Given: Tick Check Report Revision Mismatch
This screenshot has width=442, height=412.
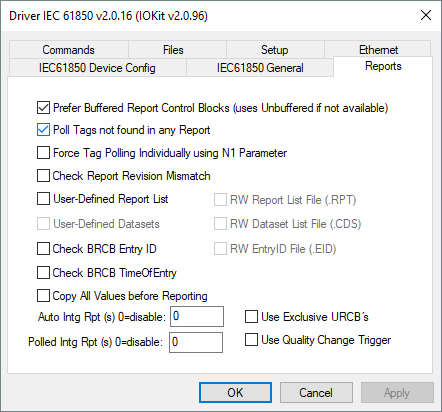Looking at the screenshot, I should [43, 176].
